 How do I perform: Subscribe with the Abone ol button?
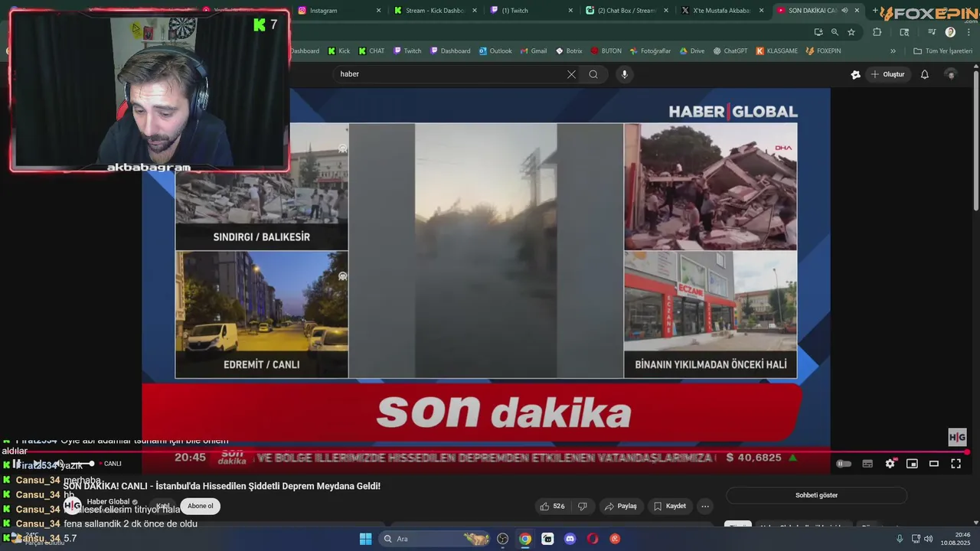[x=201, y=506]
